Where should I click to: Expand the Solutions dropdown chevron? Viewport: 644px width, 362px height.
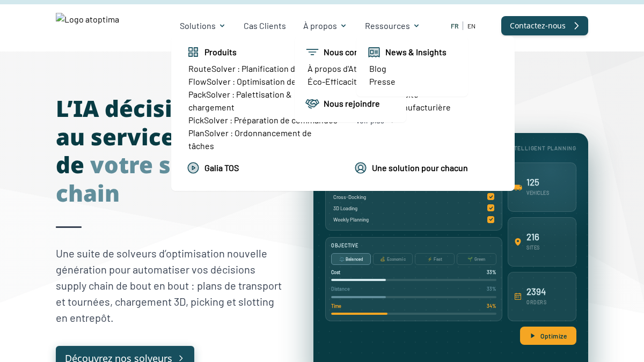(x=222, y=26)
